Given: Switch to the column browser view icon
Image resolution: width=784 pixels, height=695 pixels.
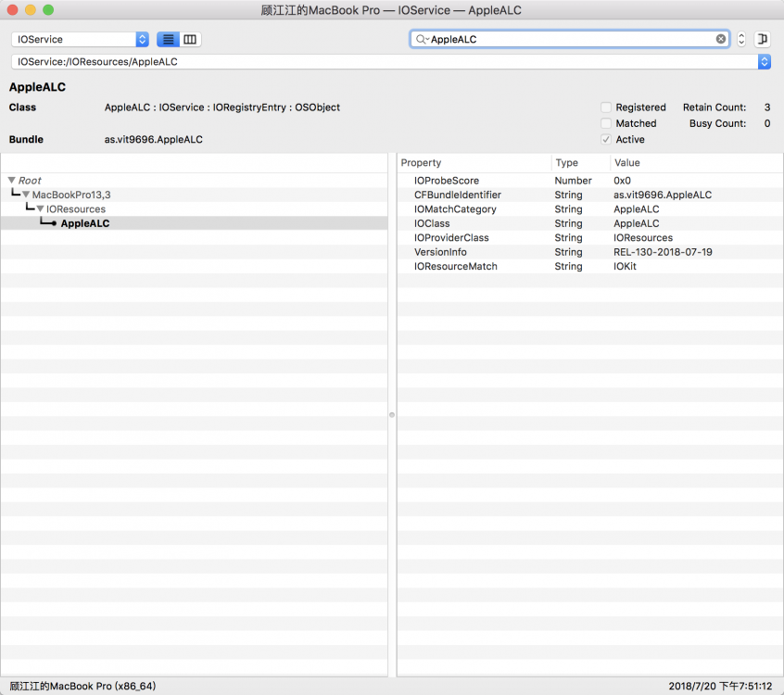Looking at the screenshot, I should 190,39.
